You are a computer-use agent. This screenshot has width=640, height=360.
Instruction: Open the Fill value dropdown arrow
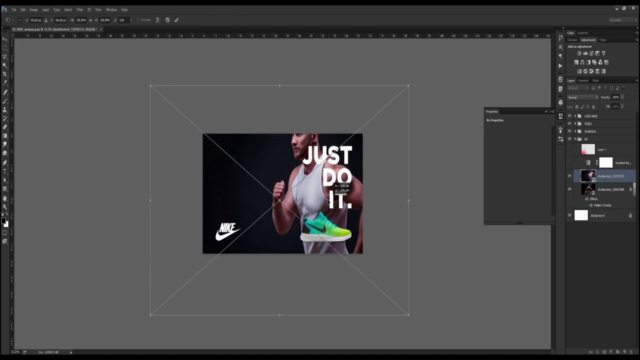click(x=622, y=107)
